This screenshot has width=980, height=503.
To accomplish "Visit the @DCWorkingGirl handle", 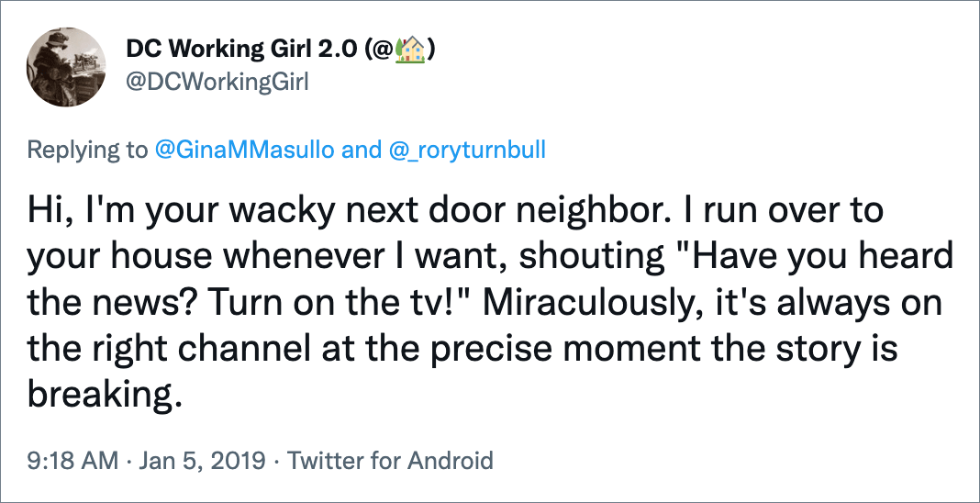I will (217, 82).
